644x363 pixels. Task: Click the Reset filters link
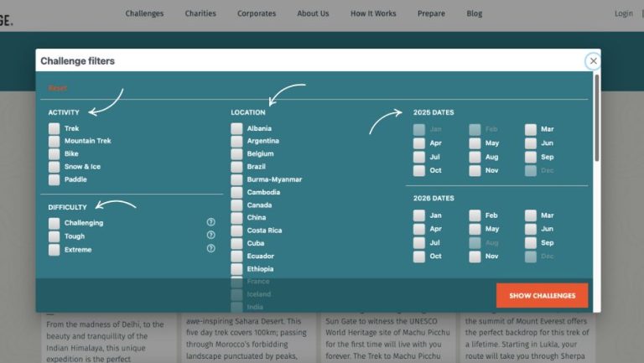point(57,88)
